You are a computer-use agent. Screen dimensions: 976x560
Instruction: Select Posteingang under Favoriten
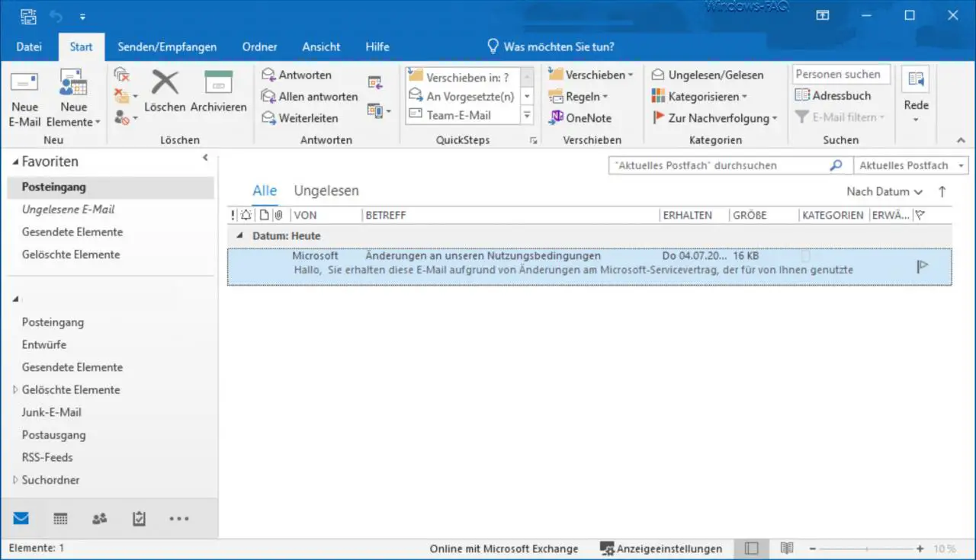click(x=111, y=187)
